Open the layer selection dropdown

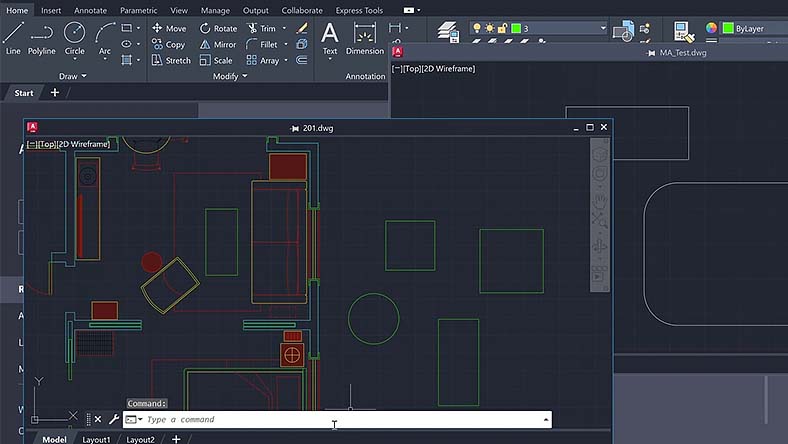click(x=603, y=29)
